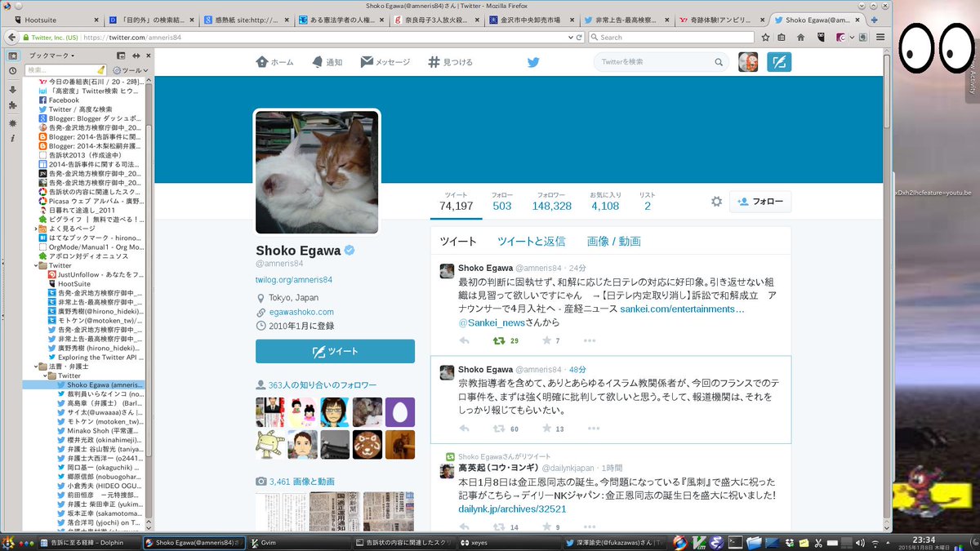The height and width of the screenshot is (551, 980).
Task: Open 363人の知り合いのフォロワー link
Action: point(323,384)
